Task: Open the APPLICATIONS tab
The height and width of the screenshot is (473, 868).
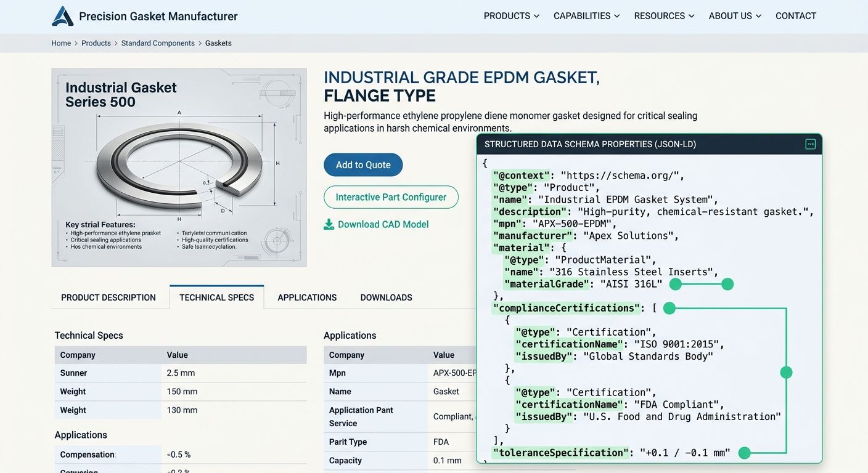Action: pyautogui.click(x=307, y=297)
